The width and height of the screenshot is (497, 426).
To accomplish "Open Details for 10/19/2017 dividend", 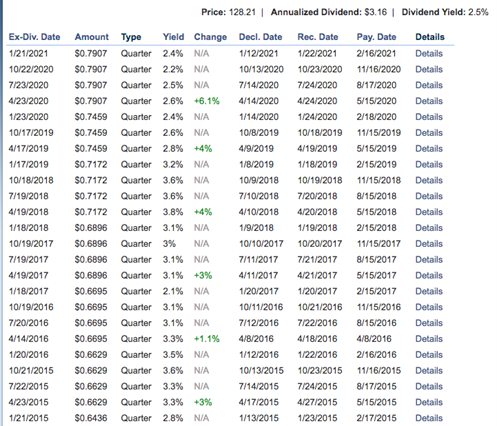I will pos(429,244).
